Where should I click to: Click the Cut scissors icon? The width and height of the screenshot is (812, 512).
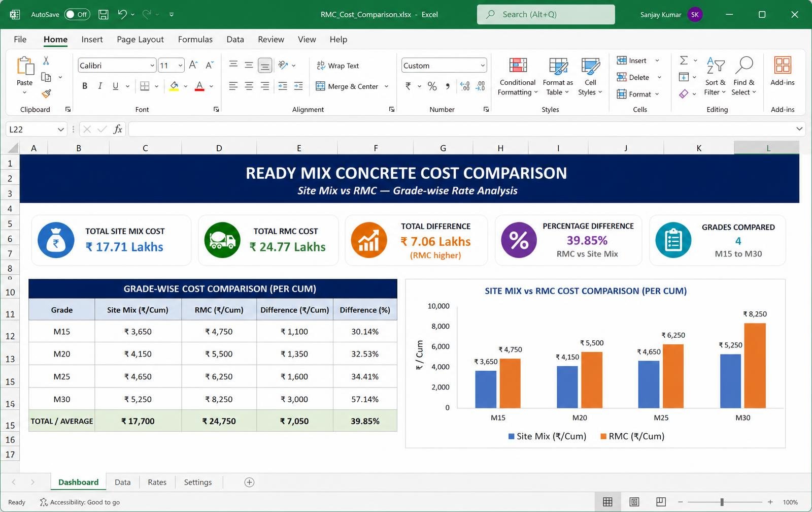pyautogui.click(x=46, y=60)
